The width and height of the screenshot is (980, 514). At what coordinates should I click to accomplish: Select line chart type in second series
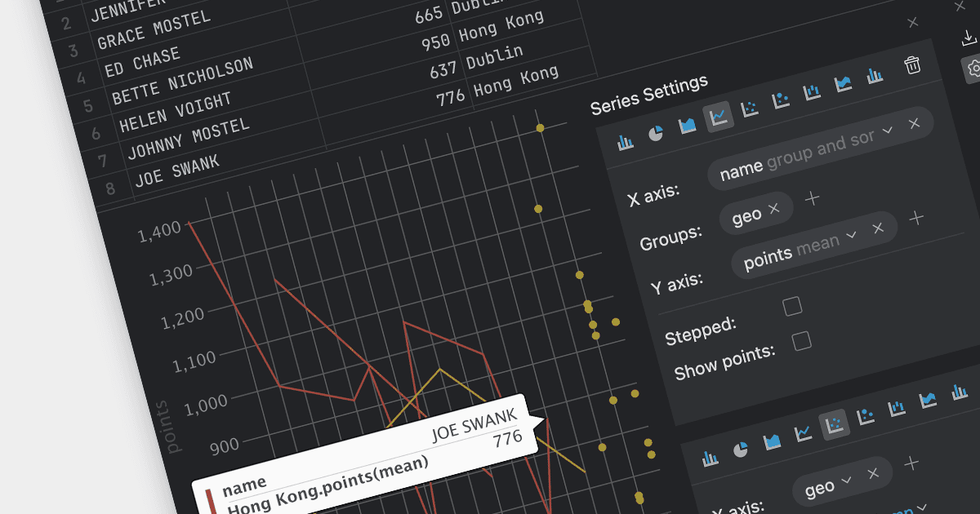pyautogui.click(x=804, y=433)
